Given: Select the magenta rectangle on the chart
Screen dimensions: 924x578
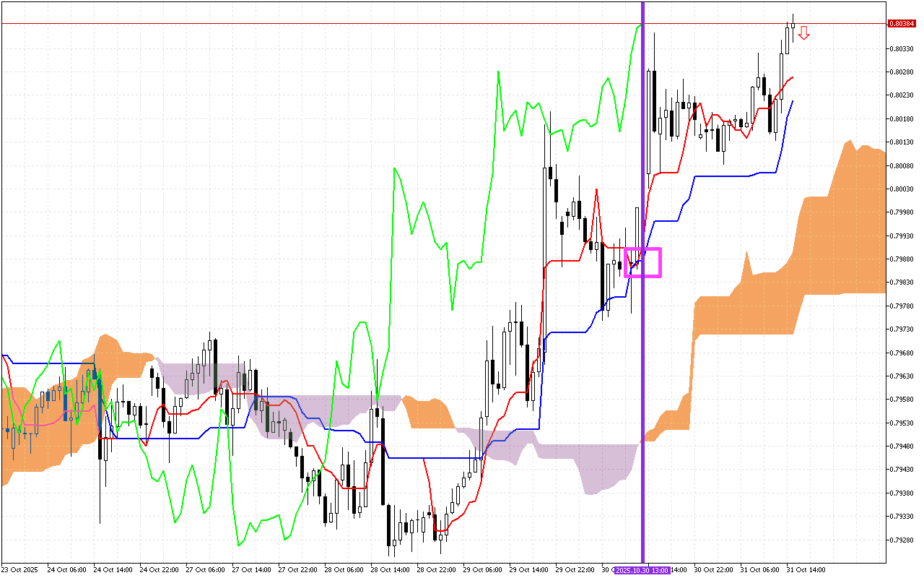Looking at the screenshot, I should [x=642, y=249].
